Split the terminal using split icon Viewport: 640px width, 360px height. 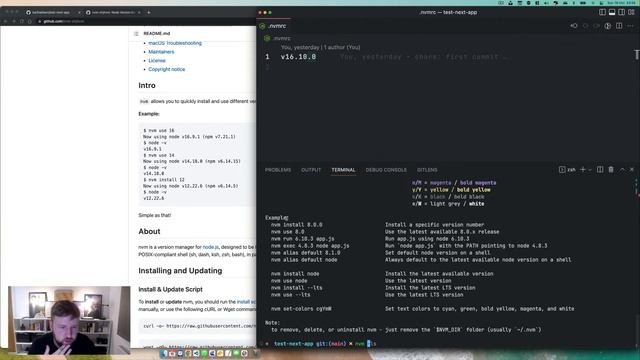point(600,169)
